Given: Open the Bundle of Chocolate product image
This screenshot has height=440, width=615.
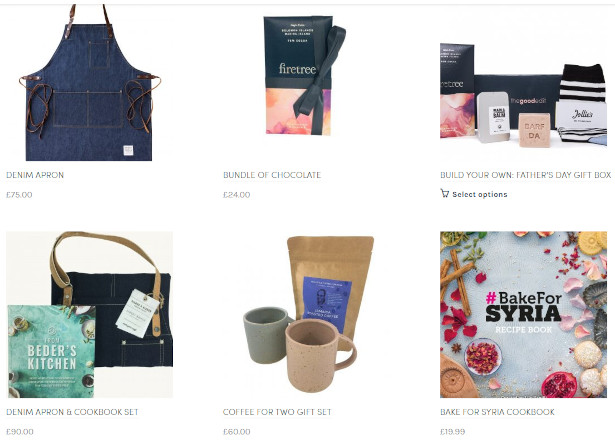Looking at the screenshot, I should [x=306, y=76].
